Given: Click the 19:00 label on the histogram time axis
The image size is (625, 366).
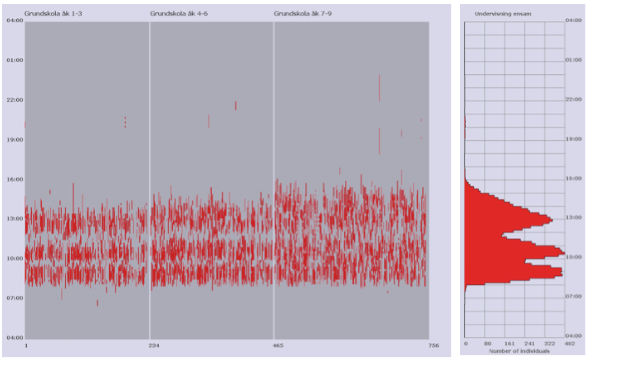Looking at the screenshot, I should tap(574, 139).
